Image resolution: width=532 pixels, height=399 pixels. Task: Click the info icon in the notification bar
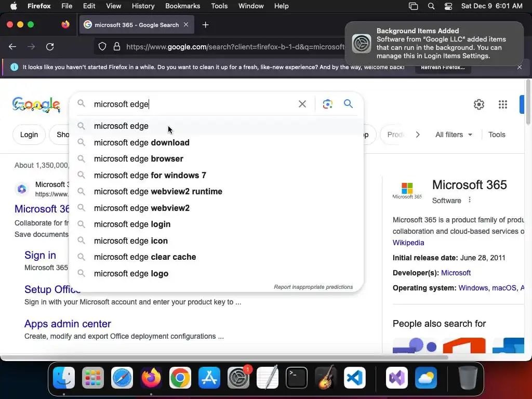14,67
